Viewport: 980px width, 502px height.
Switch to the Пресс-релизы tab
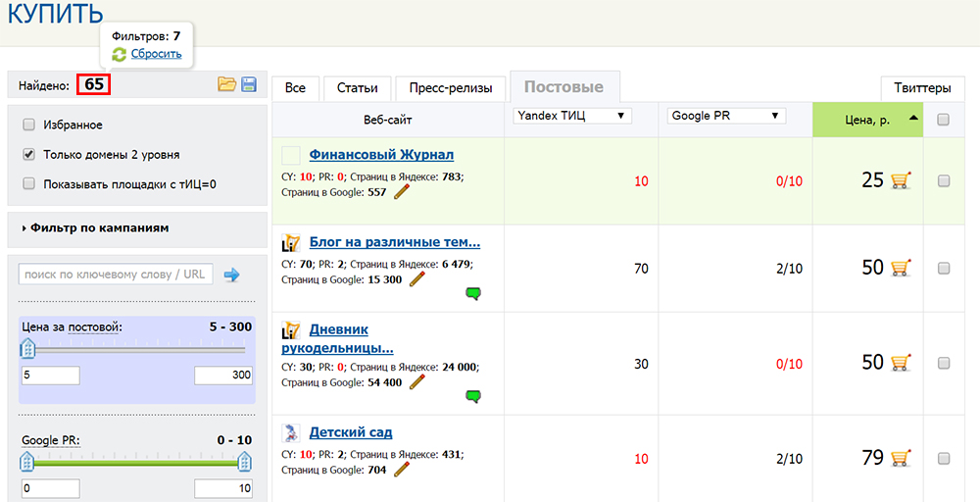(450, 88)
